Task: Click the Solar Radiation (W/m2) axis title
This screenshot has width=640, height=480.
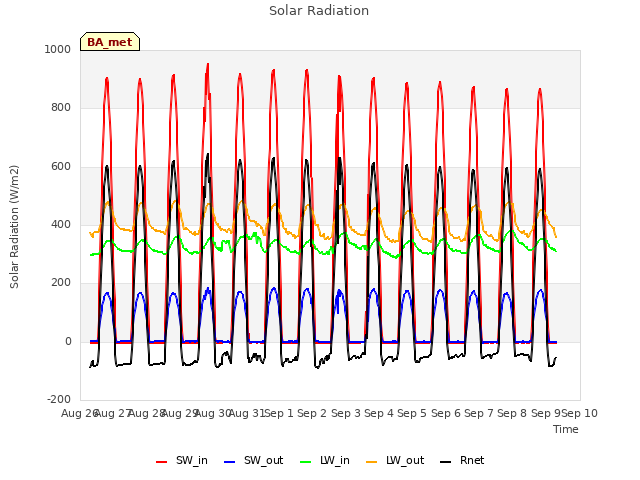Action: pos(14,227)
